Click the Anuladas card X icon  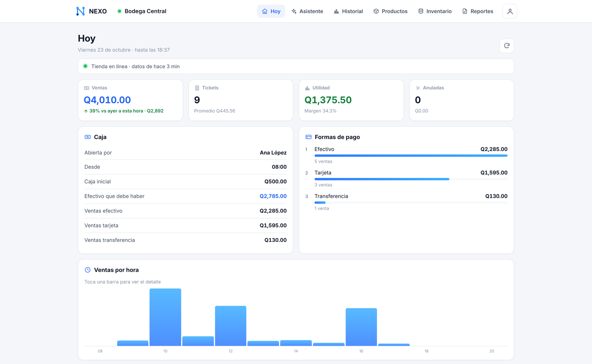tap(418, 88)
